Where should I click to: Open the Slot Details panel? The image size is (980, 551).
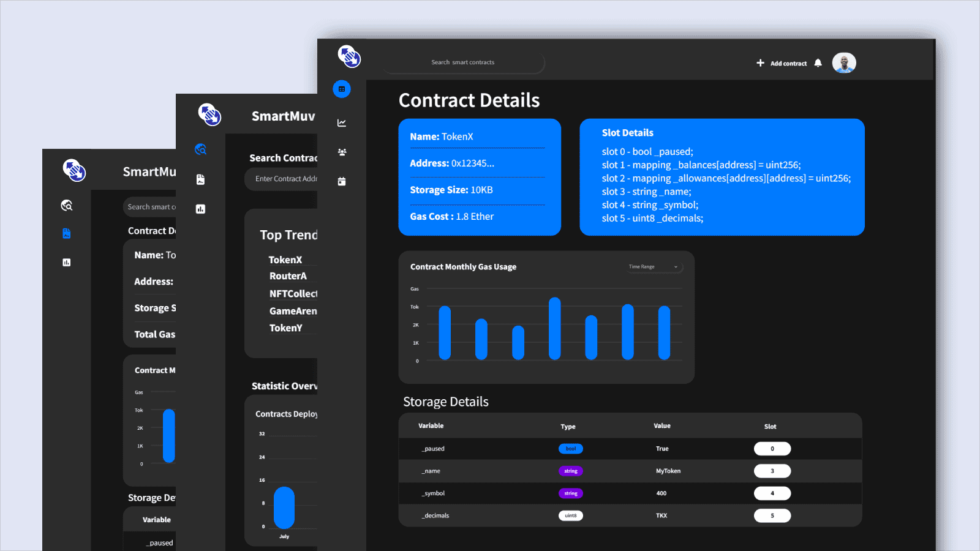pyautogui.click(x=722, y=176)
